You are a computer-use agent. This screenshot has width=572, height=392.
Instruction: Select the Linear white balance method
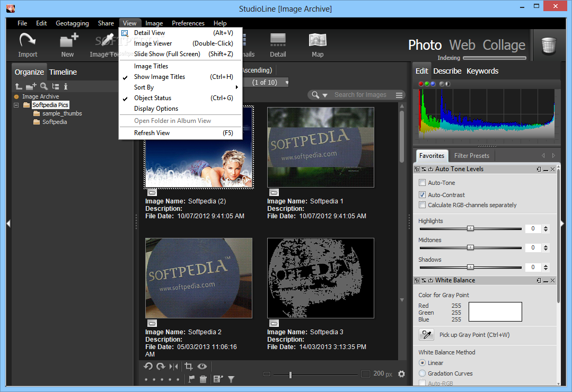coord(422,363)
